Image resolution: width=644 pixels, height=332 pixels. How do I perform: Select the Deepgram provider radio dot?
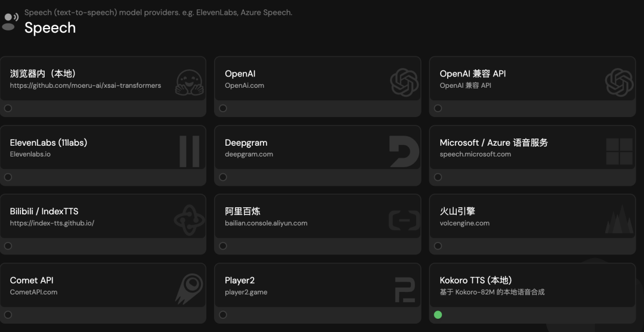tap(223, 177)
